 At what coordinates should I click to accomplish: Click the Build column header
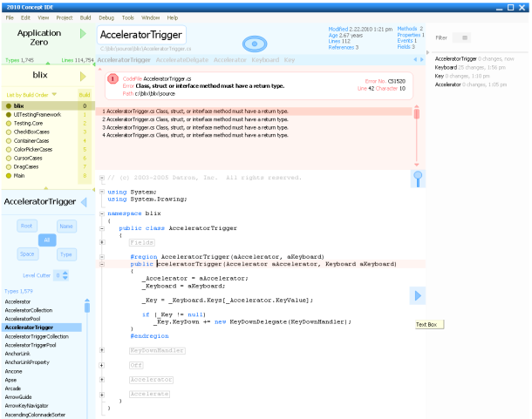click(85, 95)
